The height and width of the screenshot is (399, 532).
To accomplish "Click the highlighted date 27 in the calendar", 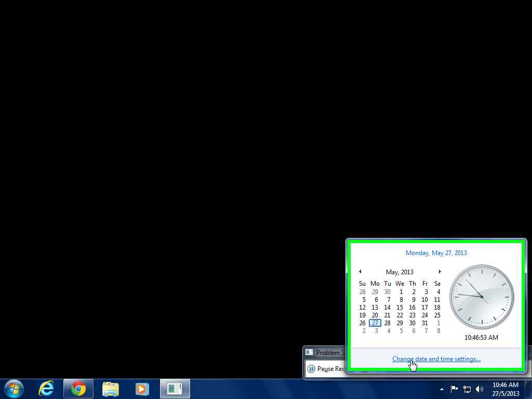I will pyautogui.click(x=375, y=323).
